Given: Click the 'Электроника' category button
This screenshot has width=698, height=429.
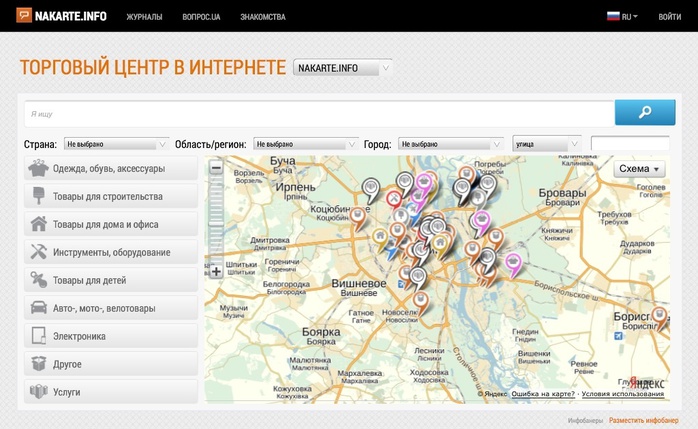Looking at the screenshot, I should (x=111, y=336).
